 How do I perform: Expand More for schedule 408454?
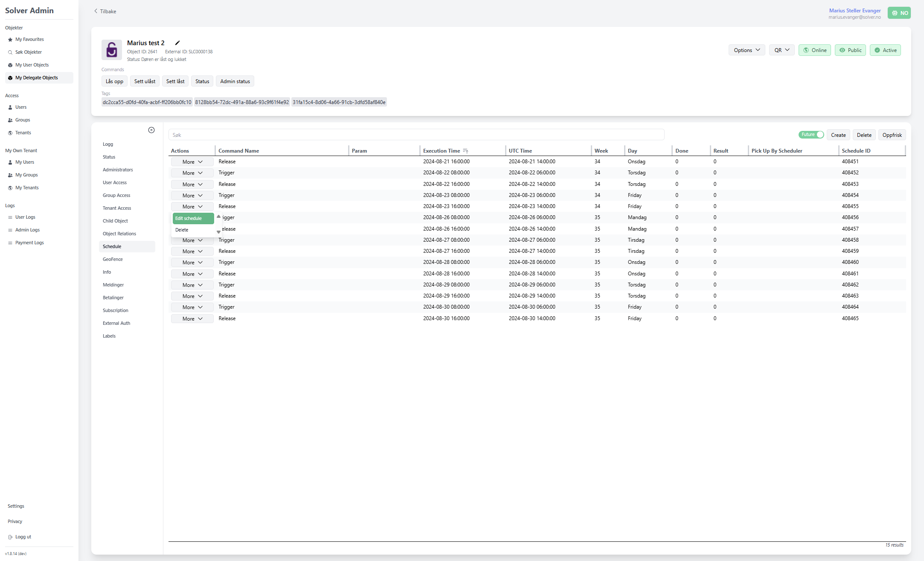pyautogui.click(x=192, y=196)
